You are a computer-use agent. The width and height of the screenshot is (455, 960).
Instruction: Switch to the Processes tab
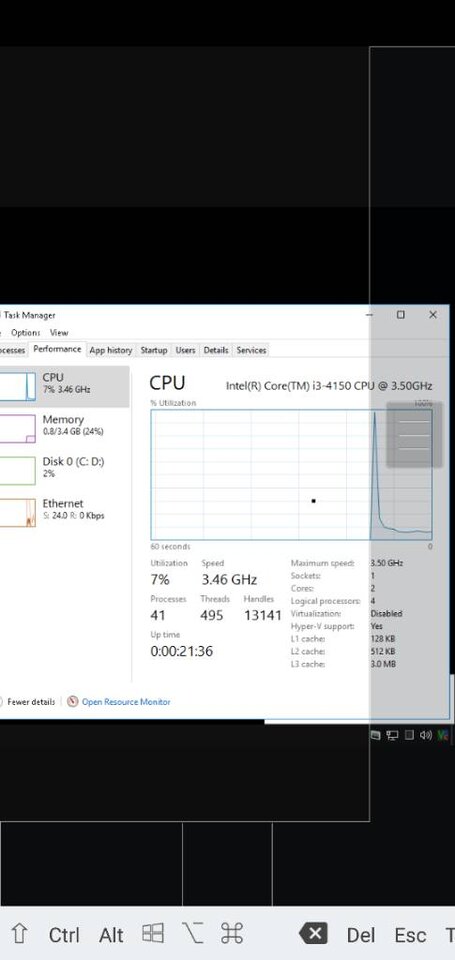pyautogui.click(x=13, y=350)
